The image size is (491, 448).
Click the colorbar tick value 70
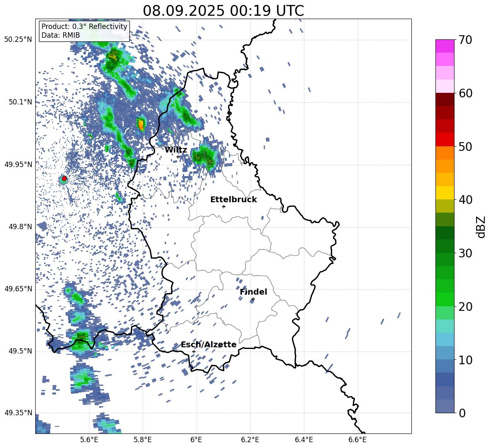point(465,40)
